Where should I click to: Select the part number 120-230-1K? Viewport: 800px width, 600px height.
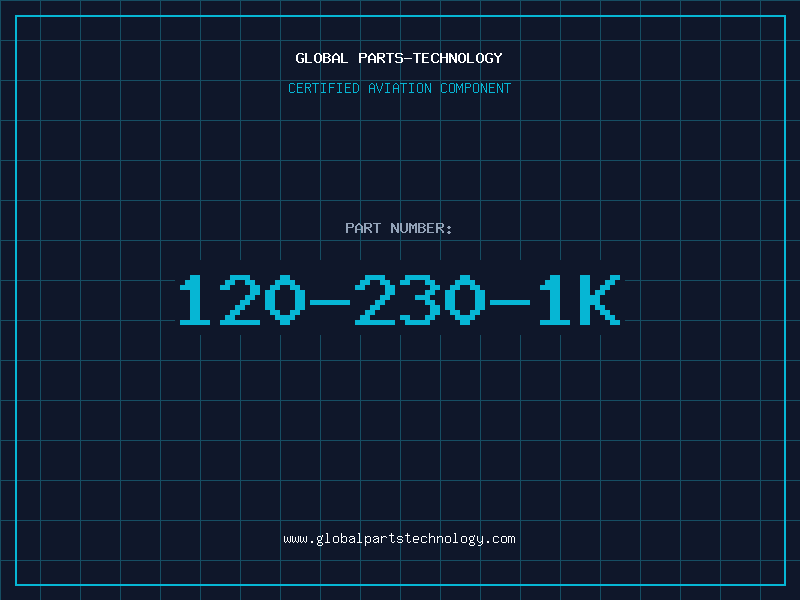[399, 300]
